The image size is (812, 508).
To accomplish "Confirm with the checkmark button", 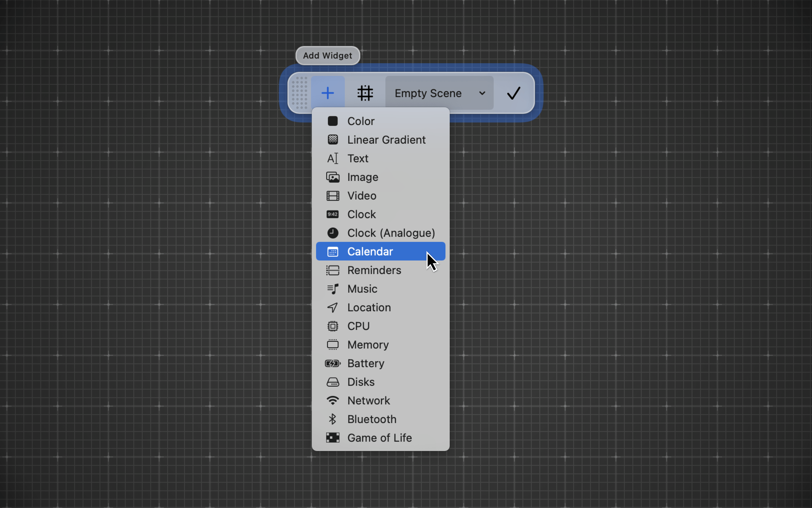I will (513, 93).
